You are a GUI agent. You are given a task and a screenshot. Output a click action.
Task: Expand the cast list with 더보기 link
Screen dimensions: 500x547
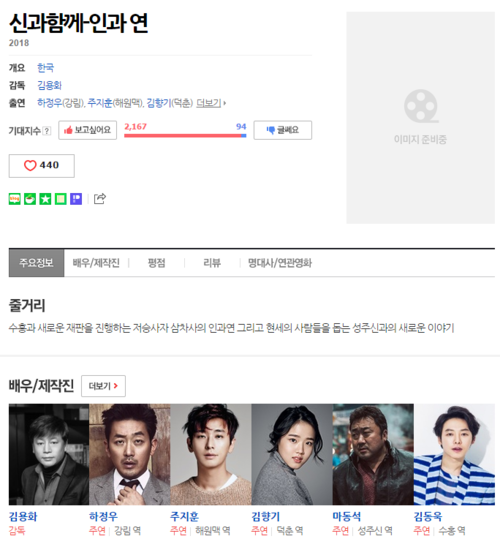click(211, 103)
